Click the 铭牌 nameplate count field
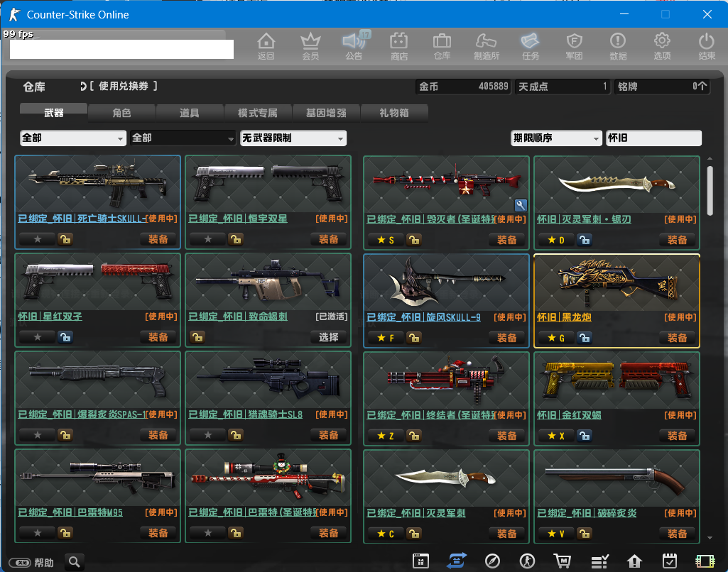The height and width of the screenshot is (572, 728). pos(663,87)
